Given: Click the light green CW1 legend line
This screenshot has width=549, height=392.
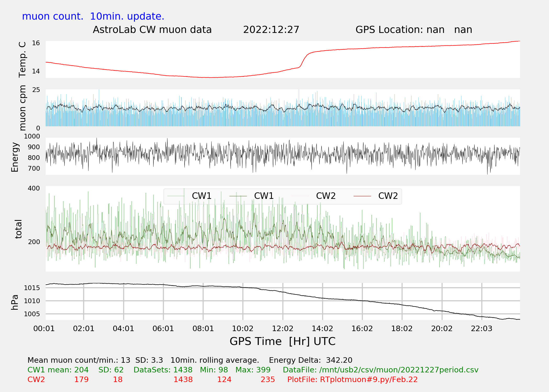Looking at the screenshot, I should (x=176, y=196).
